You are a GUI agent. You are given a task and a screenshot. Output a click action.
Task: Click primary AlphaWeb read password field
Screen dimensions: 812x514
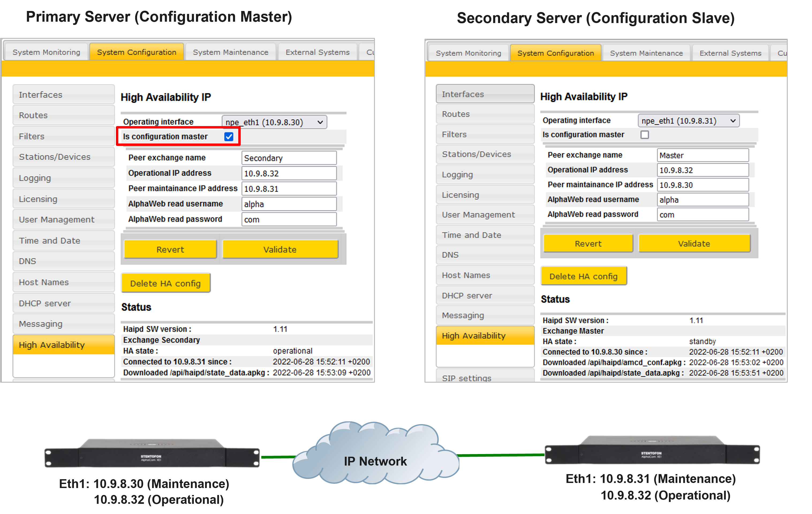pos(289,220)
